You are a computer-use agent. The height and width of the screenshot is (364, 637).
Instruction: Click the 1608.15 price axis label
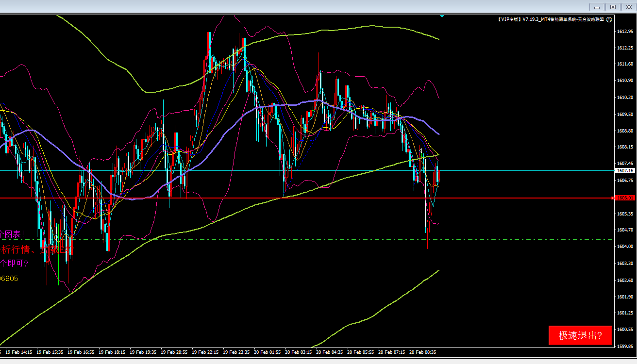(x=624, y=147)
